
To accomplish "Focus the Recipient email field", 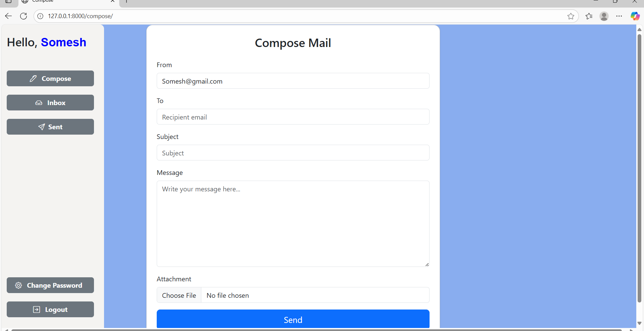I will pyautogui.click(x=293, y=117).
